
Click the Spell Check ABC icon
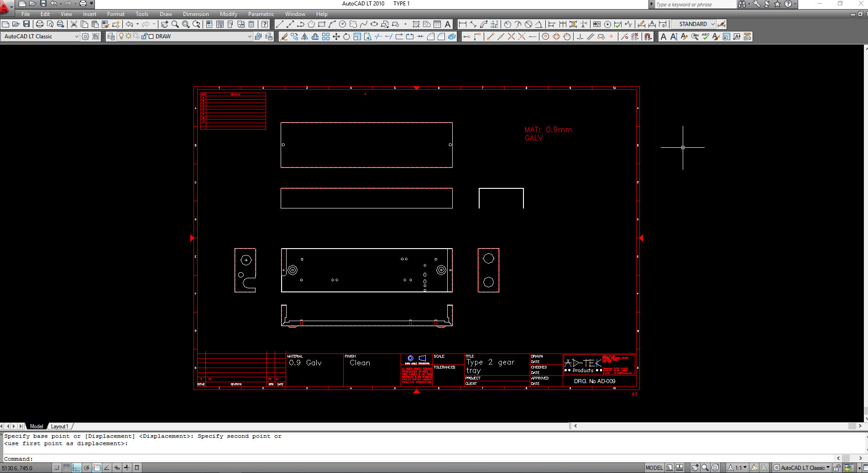click(706, 36)
